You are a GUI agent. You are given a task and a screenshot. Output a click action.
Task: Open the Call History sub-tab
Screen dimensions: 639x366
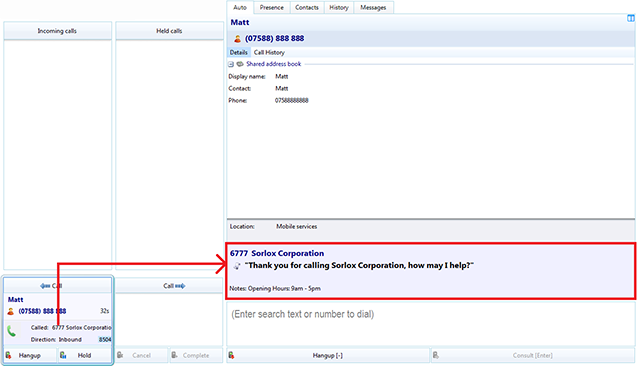(x=269, y=52)
